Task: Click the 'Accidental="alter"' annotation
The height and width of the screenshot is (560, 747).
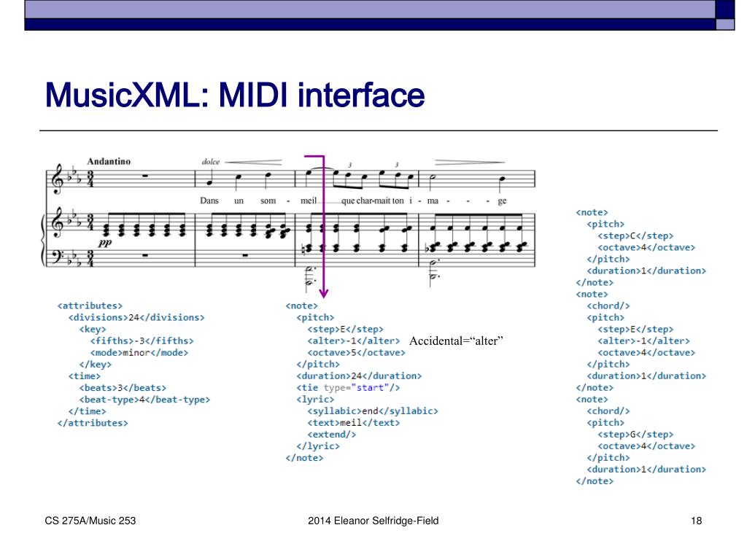Action: [457, 341]
